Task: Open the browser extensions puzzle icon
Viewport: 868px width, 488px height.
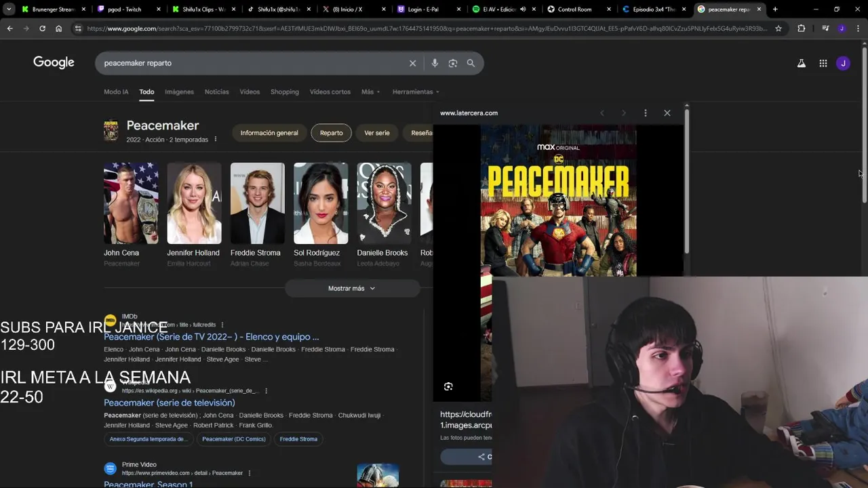Action: (x=802, y=28)
